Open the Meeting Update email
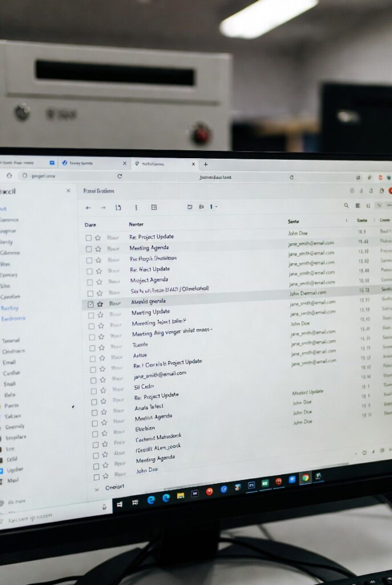 coord(151,312)
